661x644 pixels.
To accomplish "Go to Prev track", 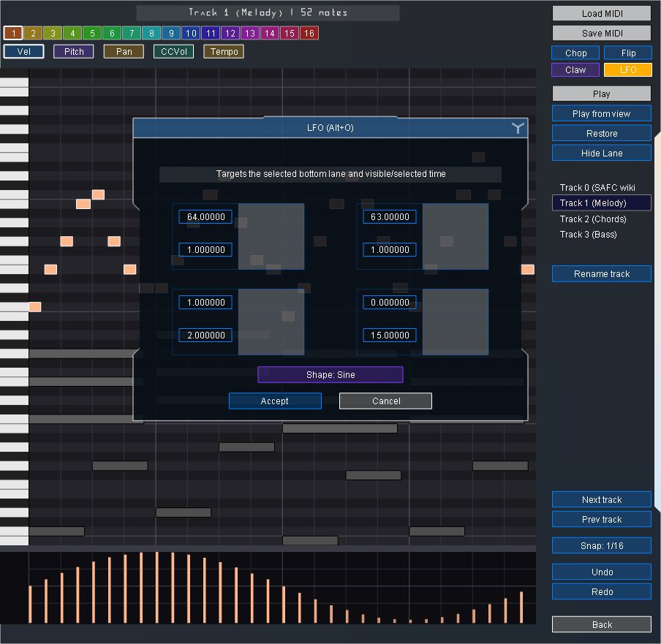I will click(602, 520).
